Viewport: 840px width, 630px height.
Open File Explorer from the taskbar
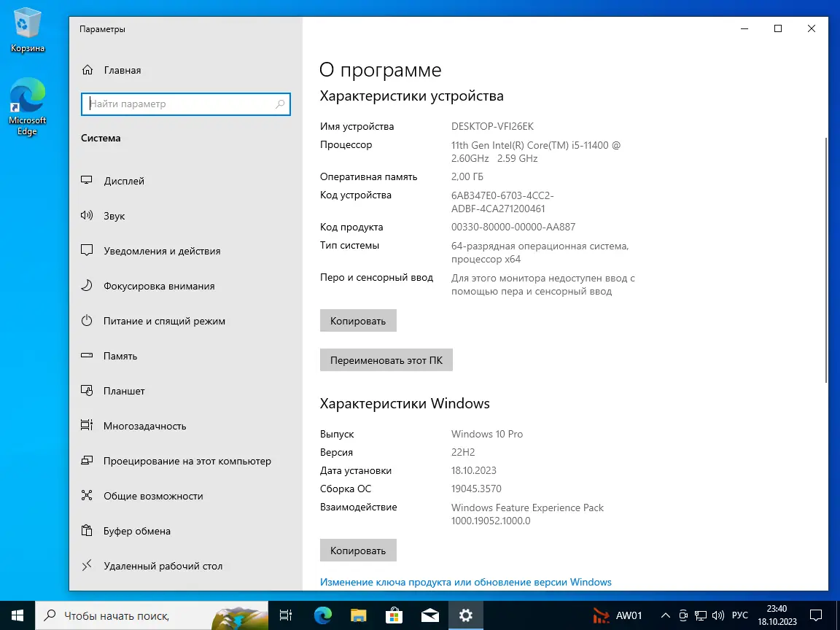[359, 615]
